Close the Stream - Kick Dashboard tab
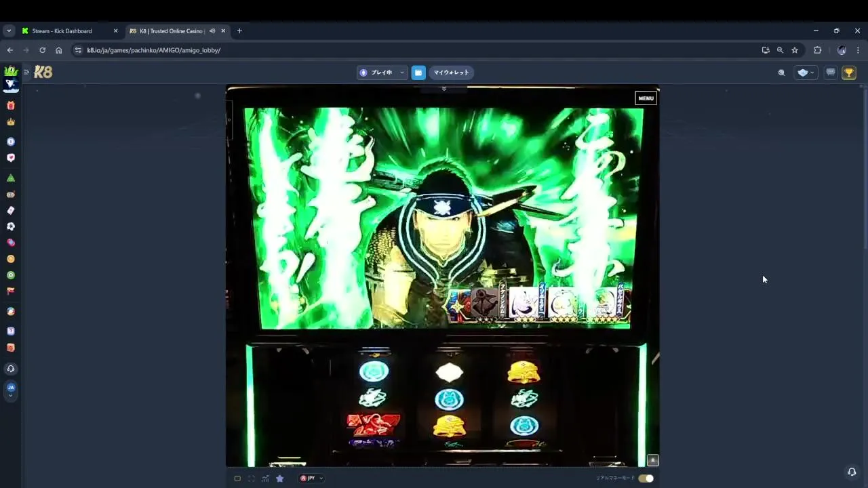Image resolution: width=868 pixels, height=488 pixels. point(115,30)
